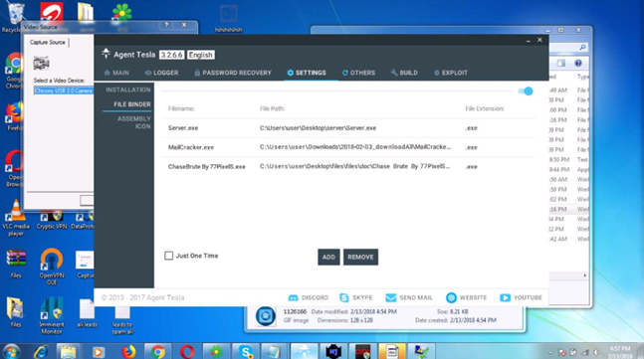Check the Just One Time checkbox
This screenshot has height=359, width=644.
pyautogui.click(x=169, y=256)
